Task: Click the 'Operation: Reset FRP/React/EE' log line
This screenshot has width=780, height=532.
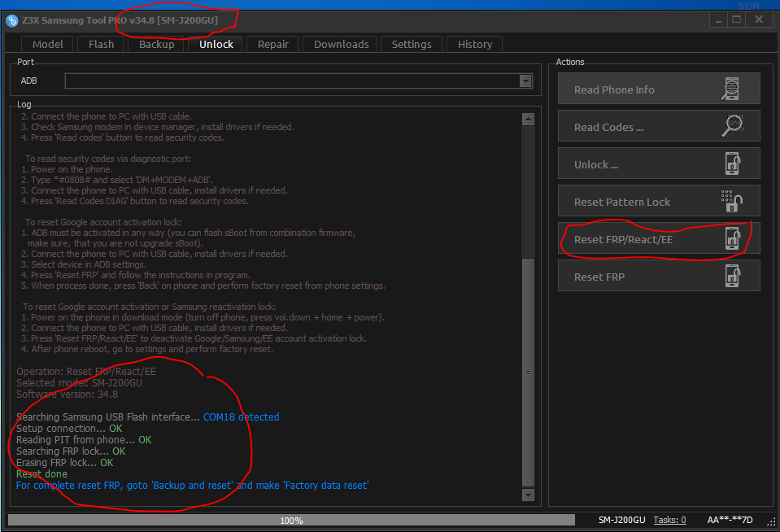Action: coord(86,371)
